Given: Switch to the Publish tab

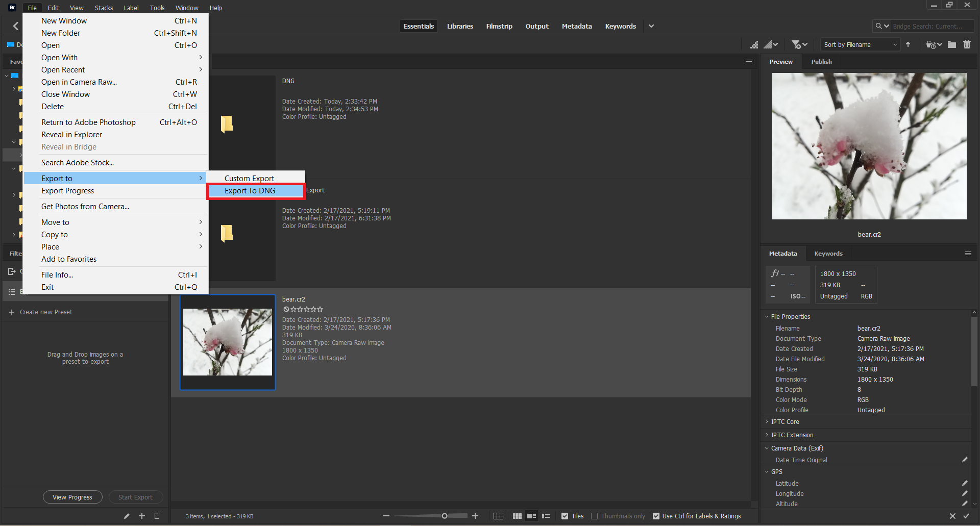Looking at the screenshot, I should click(x=821, y=62).
